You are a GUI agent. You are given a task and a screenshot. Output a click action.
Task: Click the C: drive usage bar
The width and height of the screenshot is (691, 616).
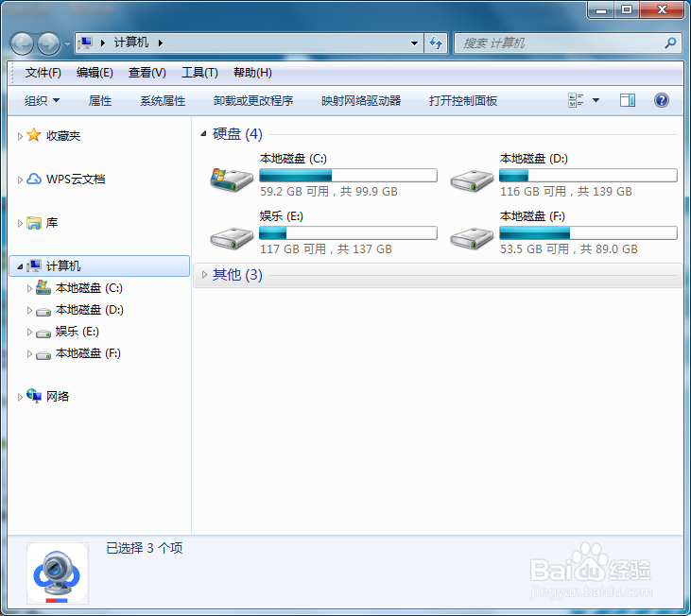click(x=348, y=175)
